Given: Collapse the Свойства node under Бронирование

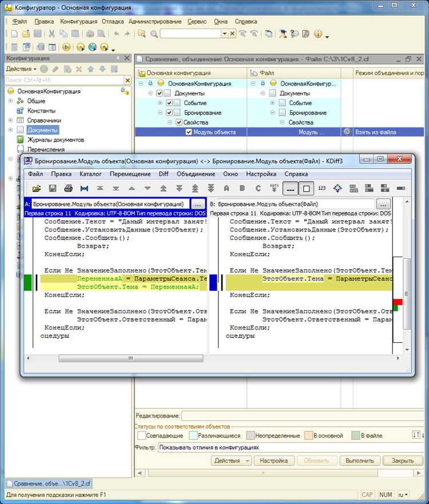Looking at the screenshot, I should (170, 122).
